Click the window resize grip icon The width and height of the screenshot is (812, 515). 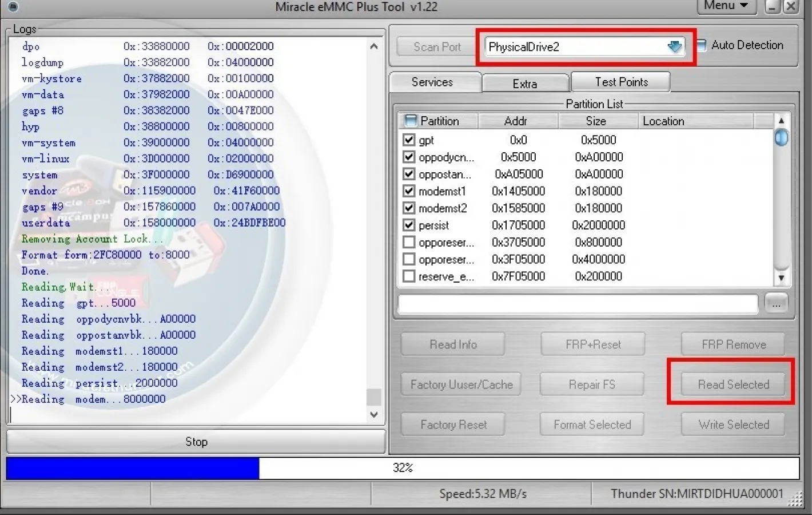[x=795, y=500]
